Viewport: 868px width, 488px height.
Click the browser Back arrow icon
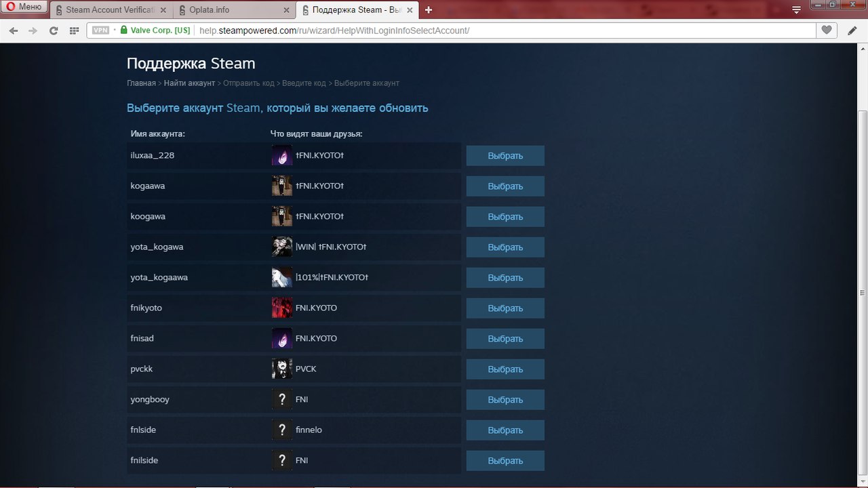coord(13,30)
